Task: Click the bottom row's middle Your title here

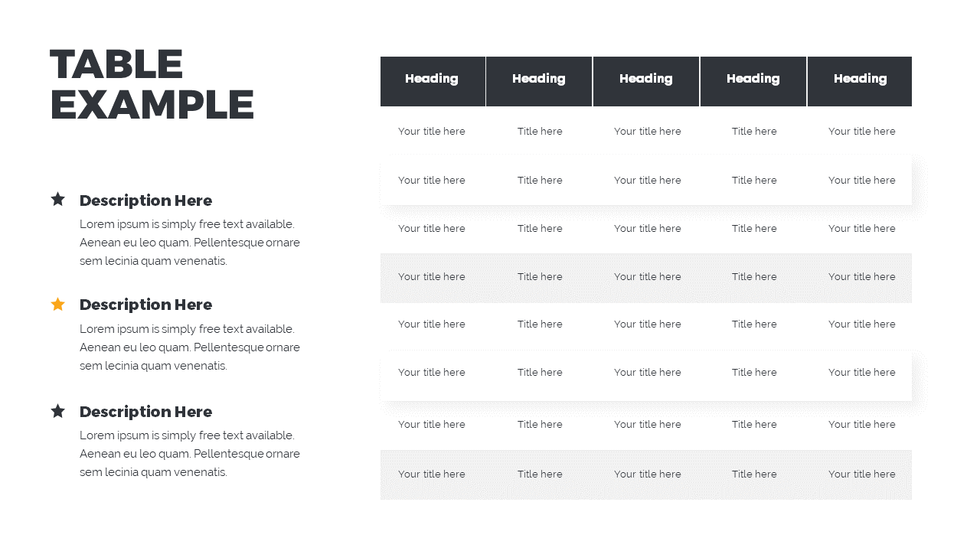Action: (x=648, y=474)
